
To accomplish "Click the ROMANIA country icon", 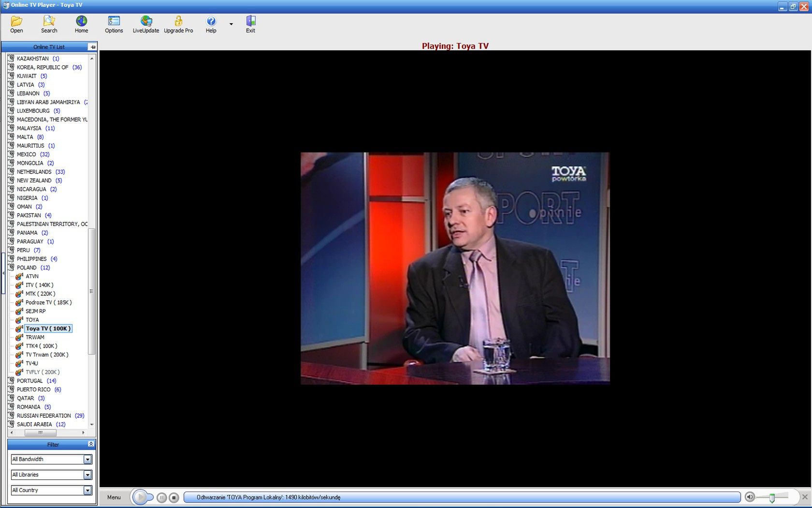I will tap(11, 407).
